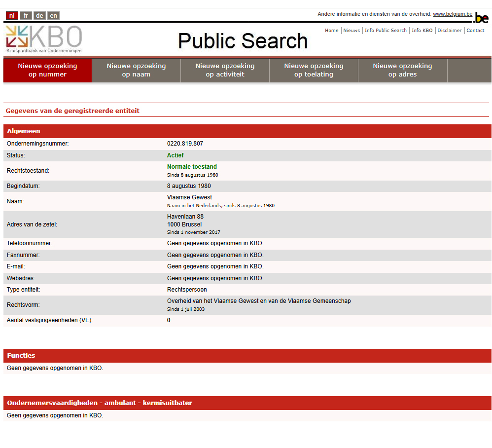Open the Nieuws link

pos(351,31)
